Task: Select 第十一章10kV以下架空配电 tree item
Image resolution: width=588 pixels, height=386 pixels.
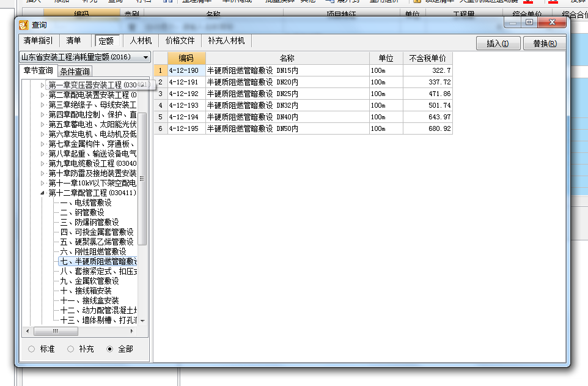Action: pos(92,183)
